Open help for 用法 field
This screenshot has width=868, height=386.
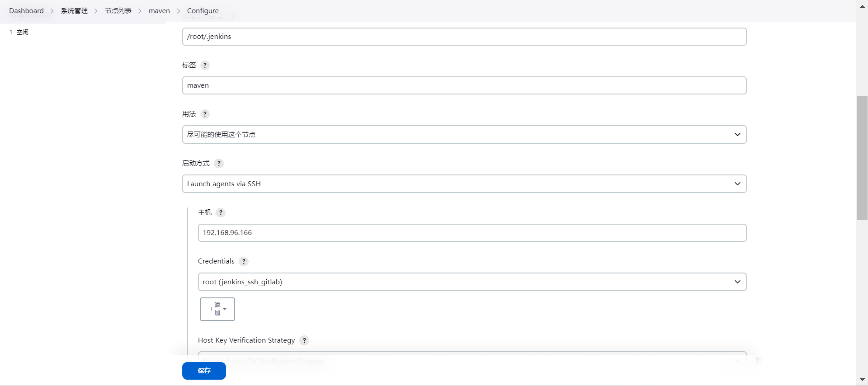(205, 114)
